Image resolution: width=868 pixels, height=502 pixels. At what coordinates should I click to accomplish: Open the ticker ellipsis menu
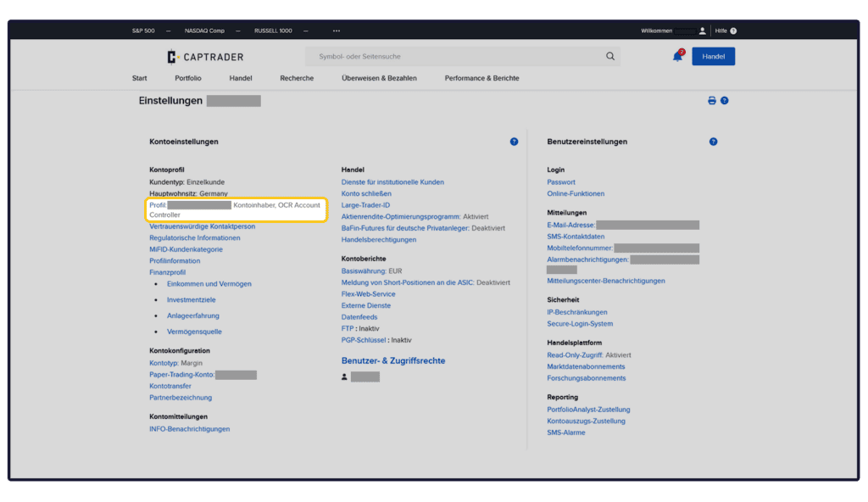coord(336,31)
